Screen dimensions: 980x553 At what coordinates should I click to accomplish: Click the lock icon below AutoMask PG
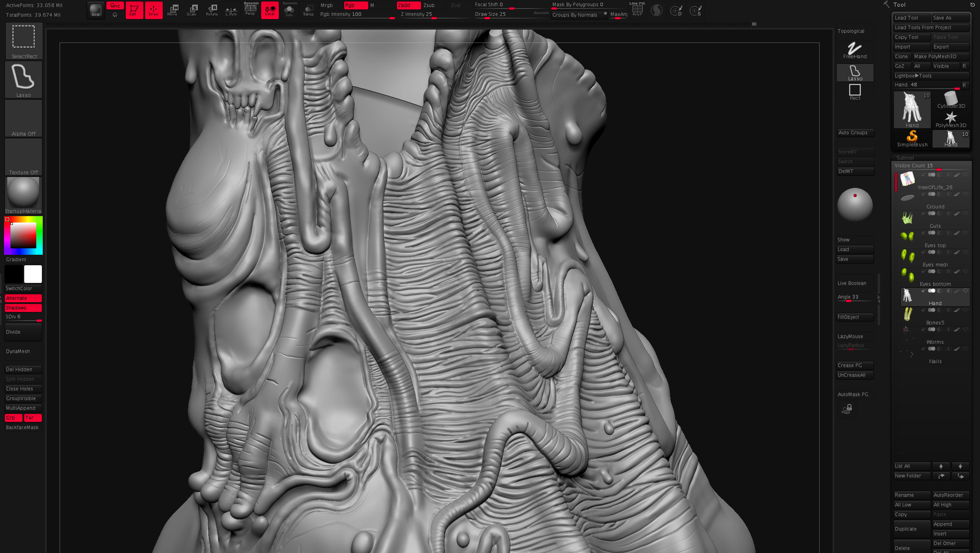click(847, 409)
